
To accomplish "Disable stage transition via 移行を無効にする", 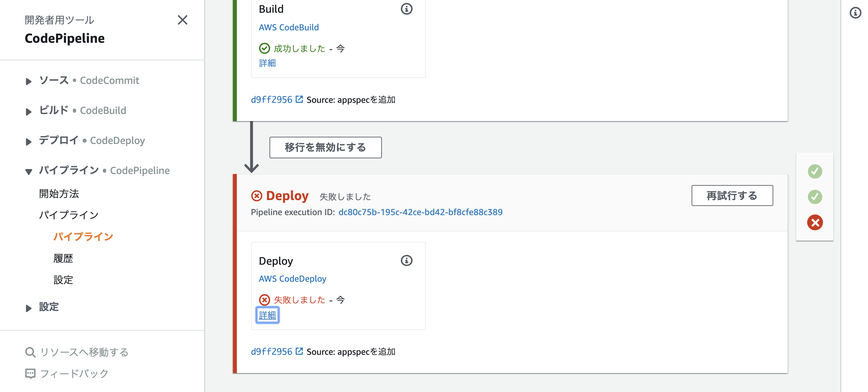I will pyautogui.click(x=325, y=147).
